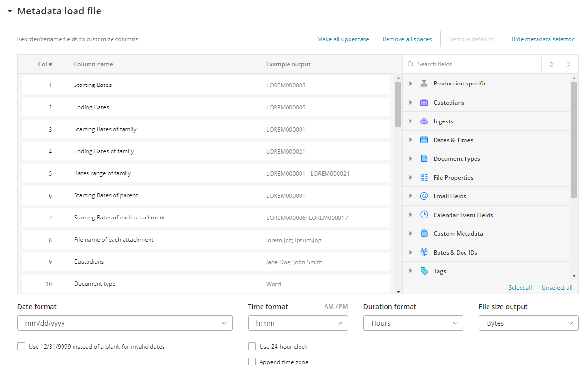Click Restore defaults link
588x376 pixels.
[x=471, y=39]
